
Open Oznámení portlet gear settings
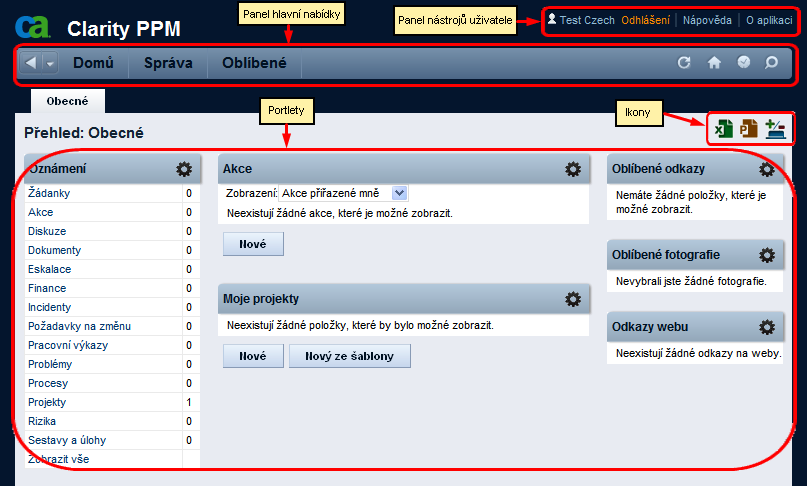184,169
